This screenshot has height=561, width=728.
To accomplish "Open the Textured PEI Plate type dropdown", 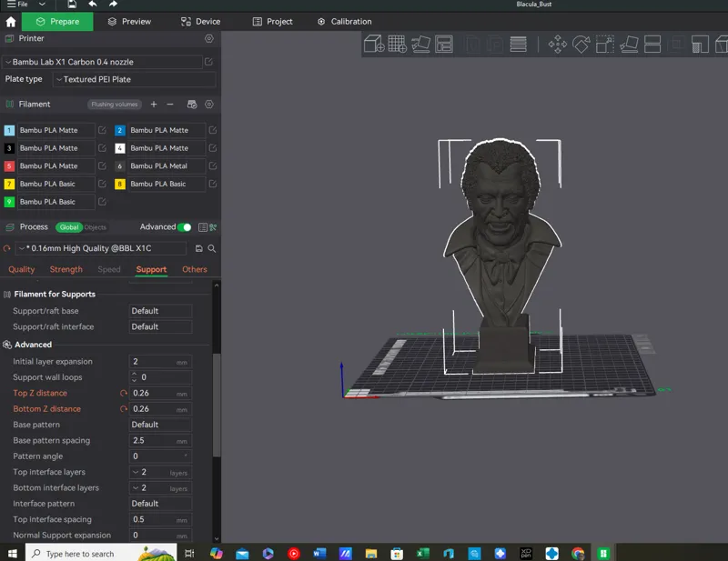I will (x=134, y=79).
